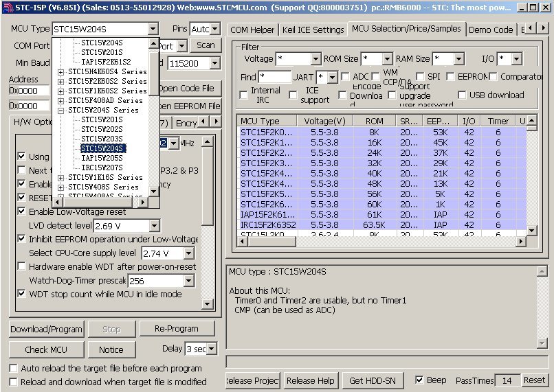Open the ROM Size filter dropdown
This screenshot has width=554, height=392.
[x=388, y=58]
